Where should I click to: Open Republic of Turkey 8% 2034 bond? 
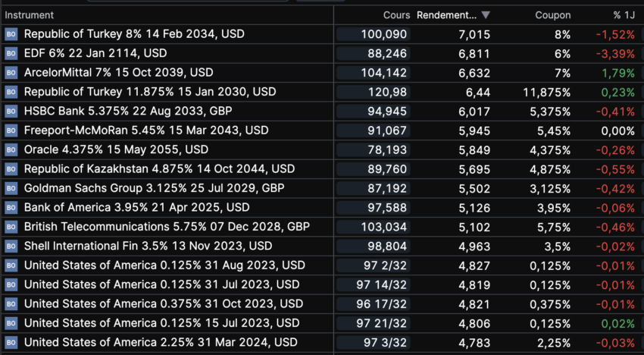(134, 34)
